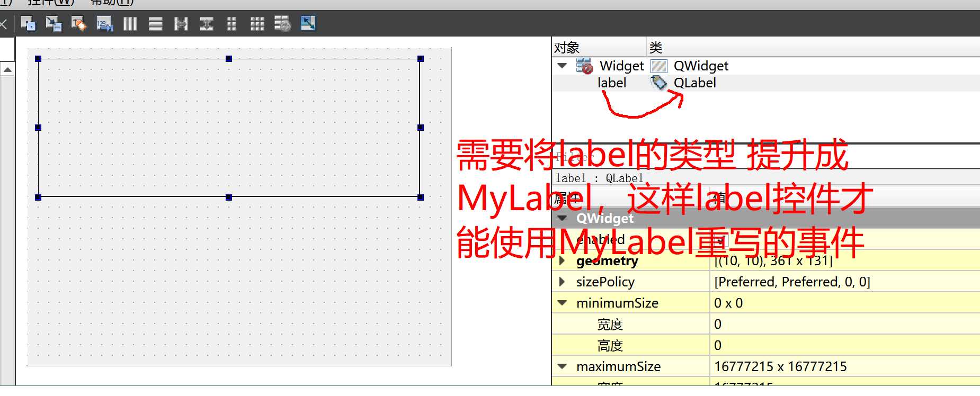This screenshot has height=396, width=980.
Task: Click the left-middle resize handle of label
Action: click(38, 128)
